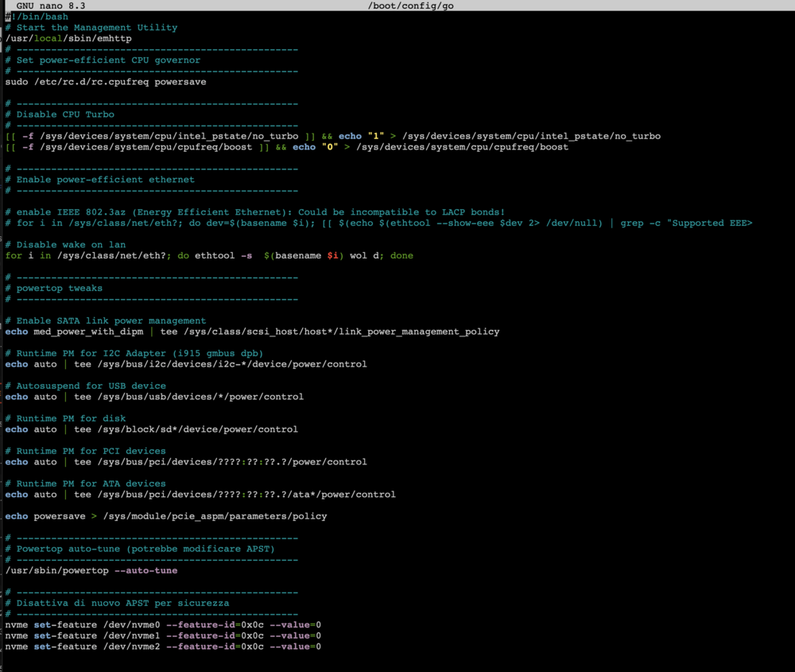Click the commented 'ethtool --show-eee' loop line
Image resolution: width=795 pixels, height=672 pixels.
[x=378, y=223]
